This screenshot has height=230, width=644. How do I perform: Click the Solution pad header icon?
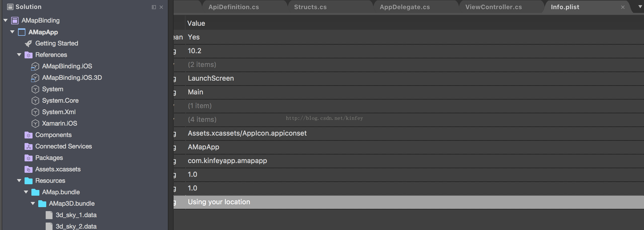click(x=10, y=7)
